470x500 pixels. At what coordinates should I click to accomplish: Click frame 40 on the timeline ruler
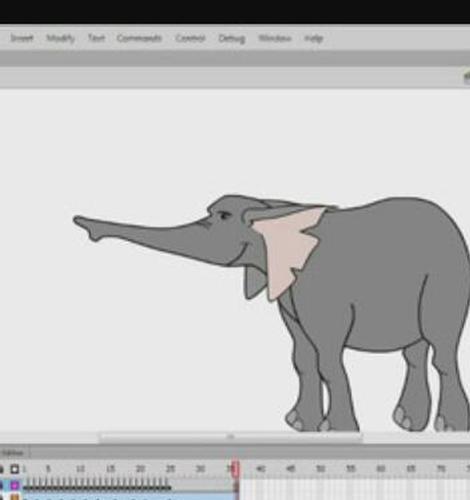tap(260, 469)
